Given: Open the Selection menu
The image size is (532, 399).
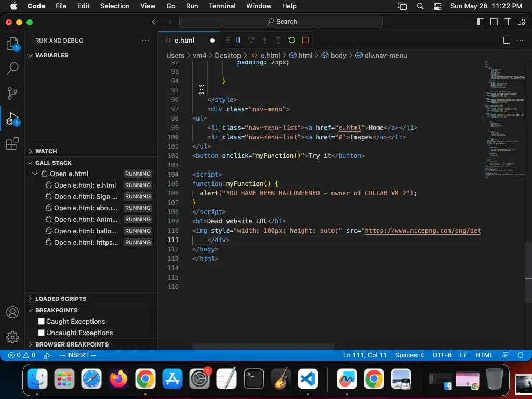Looking at the screenshot, I should pos(115,6).
